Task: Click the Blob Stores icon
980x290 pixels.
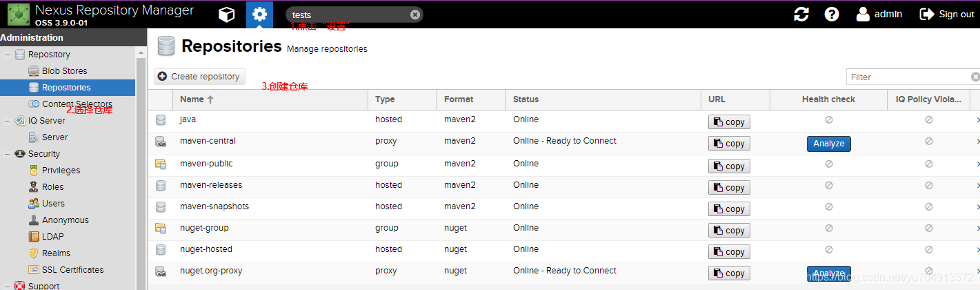Action: [x=34, y=71]
